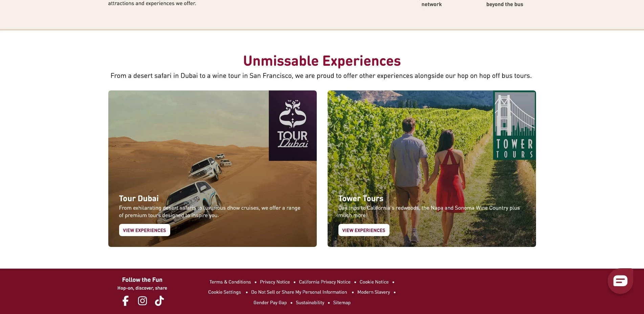Screen dimensions: 644x314
Task: Open the Gender Pay Gap link
Action: coord(270,302)
